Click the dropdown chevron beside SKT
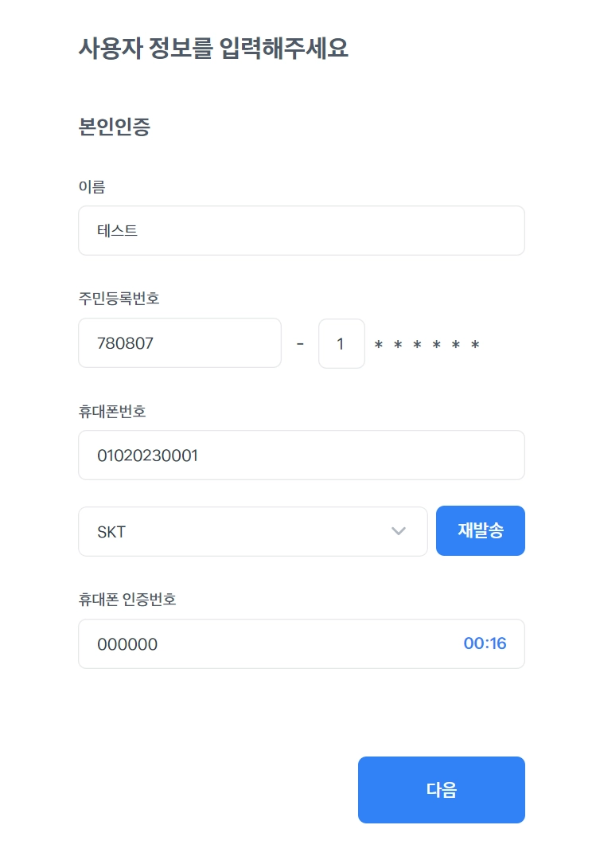The image size is (596, 868). click(x=399, y=531)
